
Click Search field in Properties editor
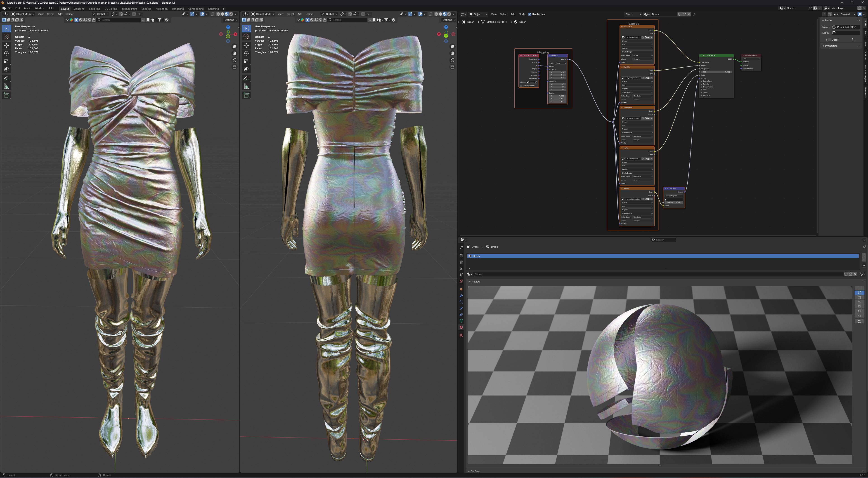point(663,240)
